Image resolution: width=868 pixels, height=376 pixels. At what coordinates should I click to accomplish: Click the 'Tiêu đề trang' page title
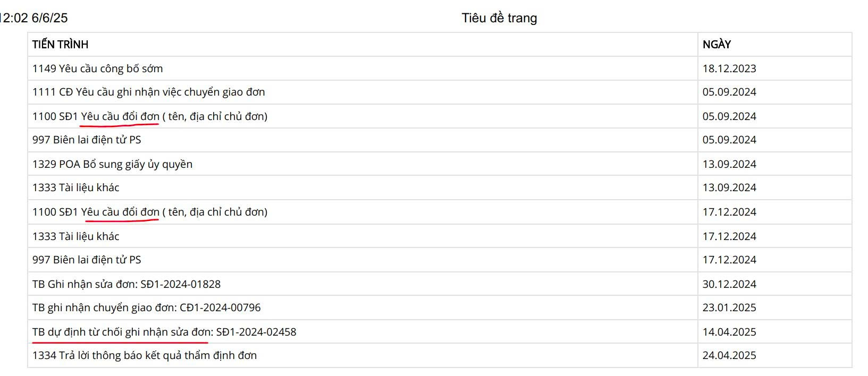499,18
